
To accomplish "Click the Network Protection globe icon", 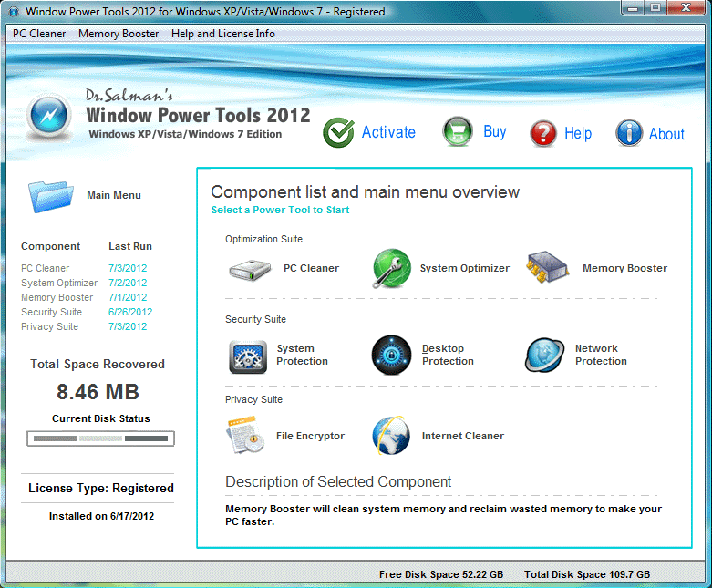I will pyautogui.click(x=544, y=355).
